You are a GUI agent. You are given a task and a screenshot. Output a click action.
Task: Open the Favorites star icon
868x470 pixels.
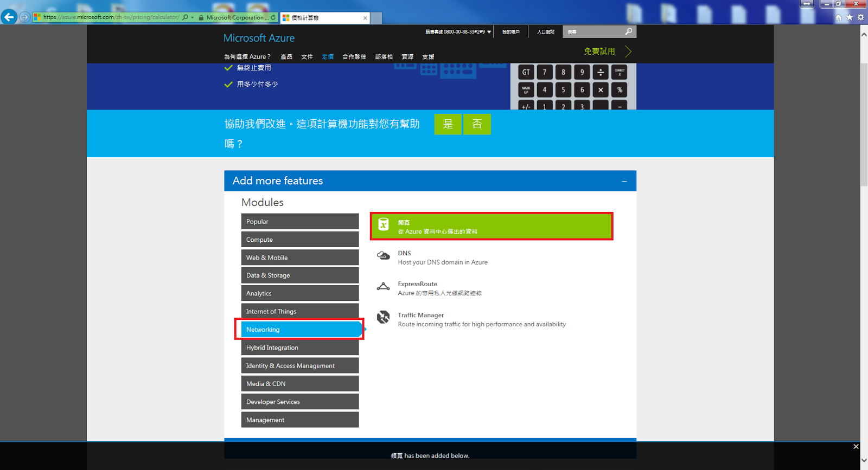tap(850, 17)
